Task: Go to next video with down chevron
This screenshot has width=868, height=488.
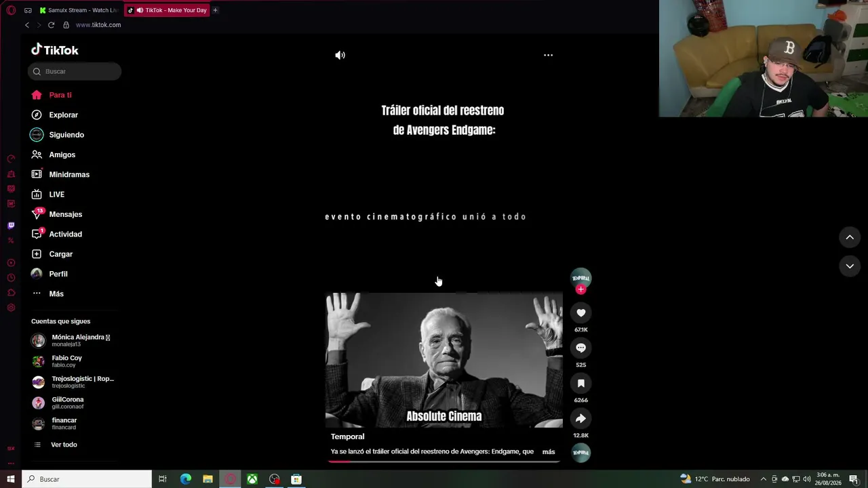Action: pyautogui.click(x=850, y=266)
